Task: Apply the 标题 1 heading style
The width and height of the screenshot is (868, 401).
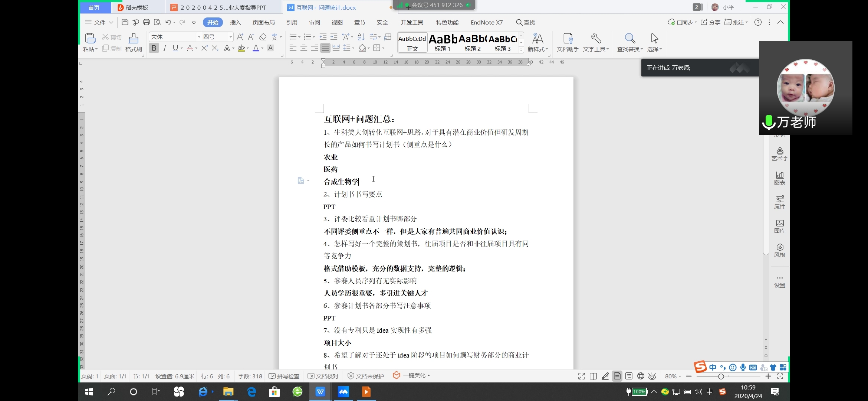Action: [443, 43]
